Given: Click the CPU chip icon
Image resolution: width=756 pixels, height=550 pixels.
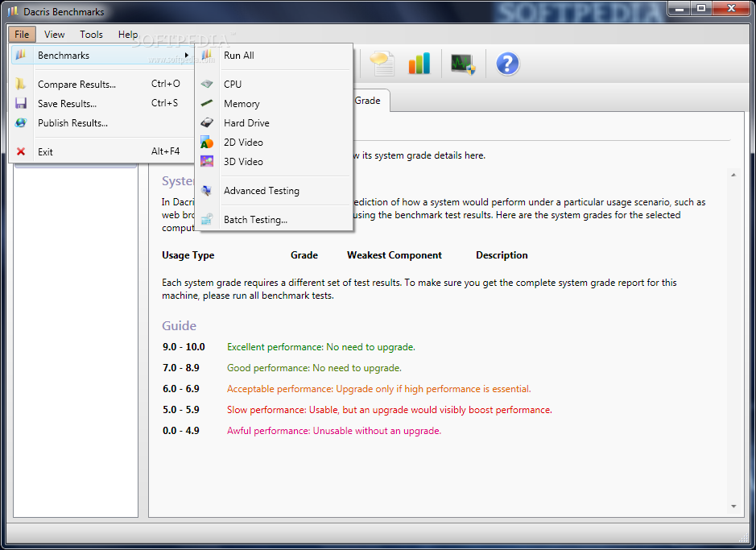Looking at the screenshot, I should point(207,84).
